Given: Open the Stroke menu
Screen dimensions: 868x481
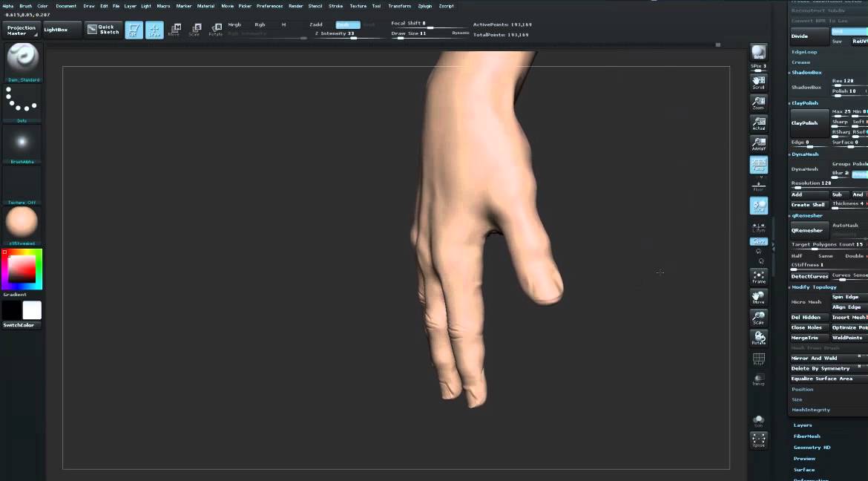Looking at the screenshot, I should 336,6.
